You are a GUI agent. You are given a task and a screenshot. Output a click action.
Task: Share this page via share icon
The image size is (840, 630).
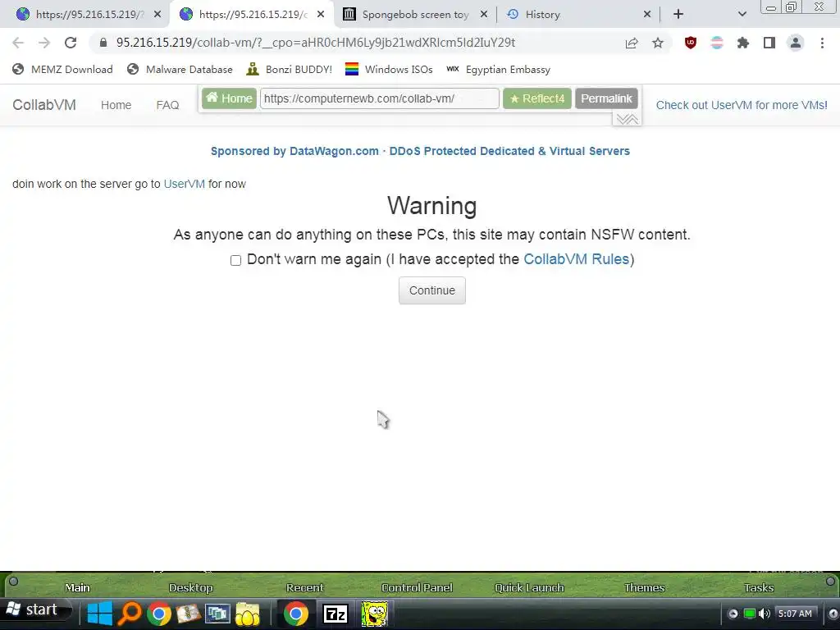(x=632, y=43)
